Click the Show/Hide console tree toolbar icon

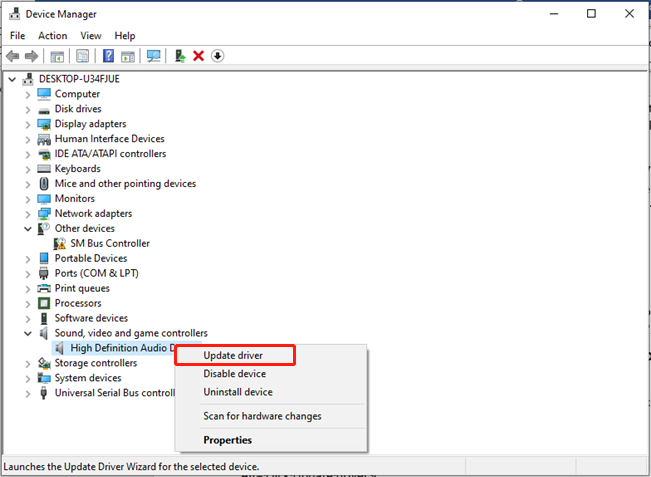click(57, 56)
